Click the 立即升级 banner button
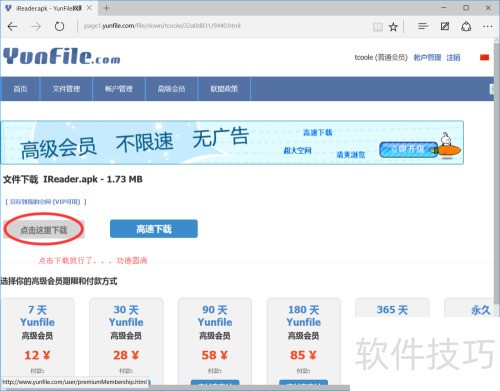The width and height of the screenshot is (500, 391). pyautogui.click(x=408, y=150)
